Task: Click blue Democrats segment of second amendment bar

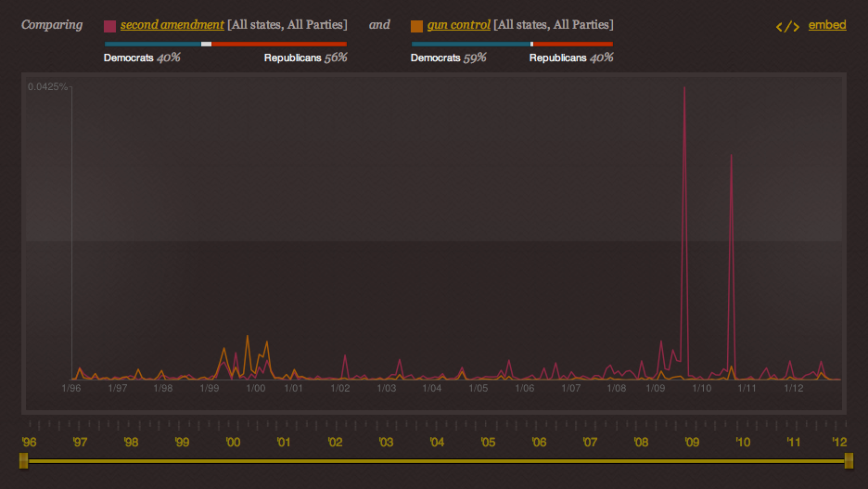Action: (x=153, y=44)
